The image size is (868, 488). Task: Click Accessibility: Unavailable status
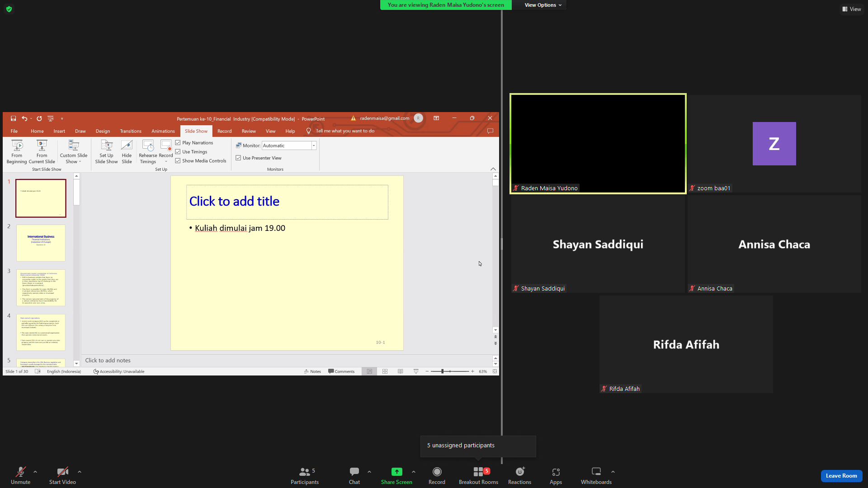click(x=119, y=371)
